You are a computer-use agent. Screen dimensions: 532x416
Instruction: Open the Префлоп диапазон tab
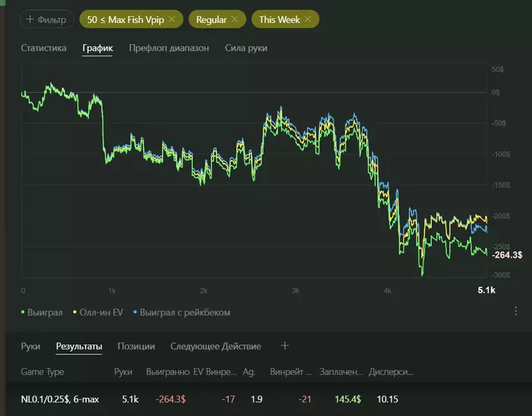(169, 48)
